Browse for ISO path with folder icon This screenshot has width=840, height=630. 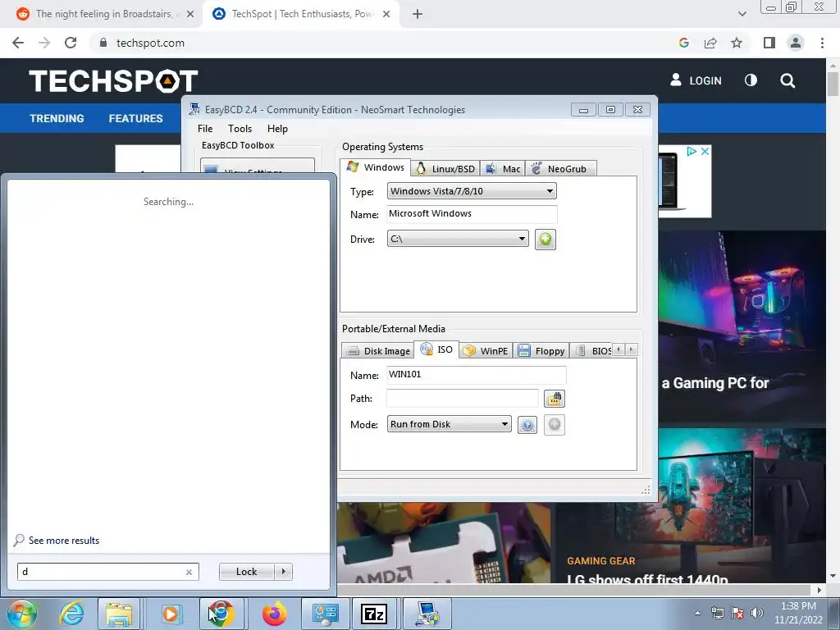[555, 399]
